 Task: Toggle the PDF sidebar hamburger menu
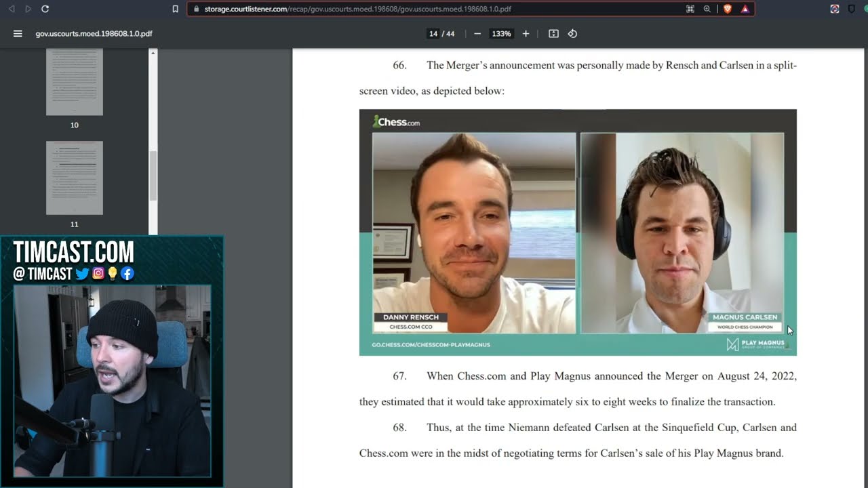pos(18,33)
